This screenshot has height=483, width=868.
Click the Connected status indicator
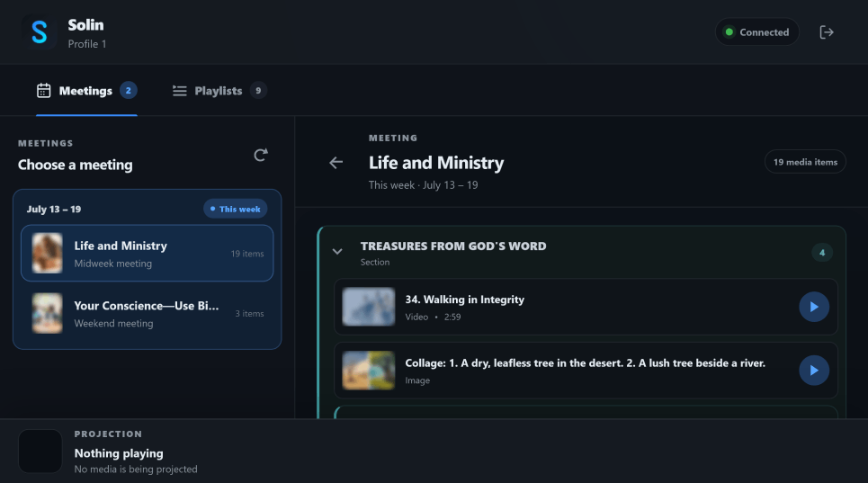(756, 32)
